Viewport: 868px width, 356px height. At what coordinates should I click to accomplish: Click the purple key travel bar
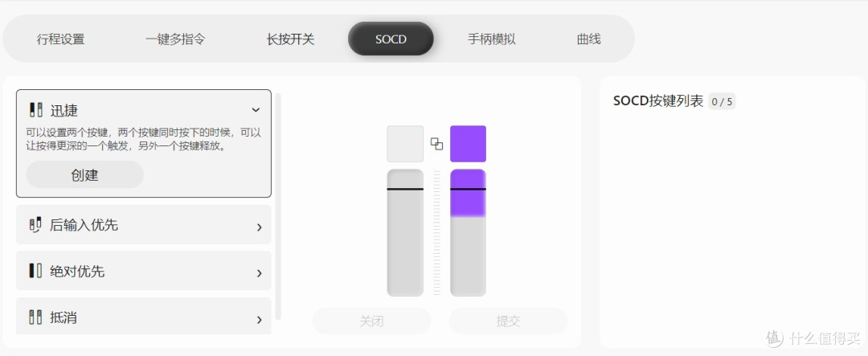pyautogui.click(x=469, y=232)
